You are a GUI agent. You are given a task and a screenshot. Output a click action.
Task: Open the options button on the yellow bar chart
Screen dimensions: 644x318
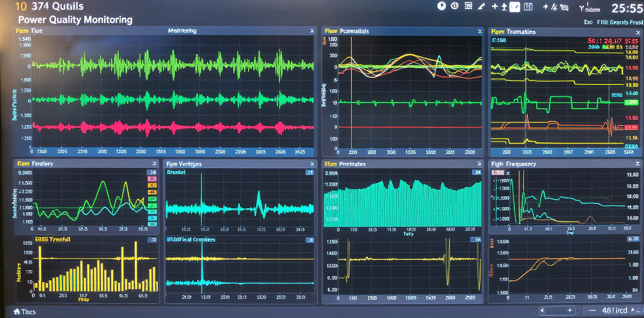[152, 239]
